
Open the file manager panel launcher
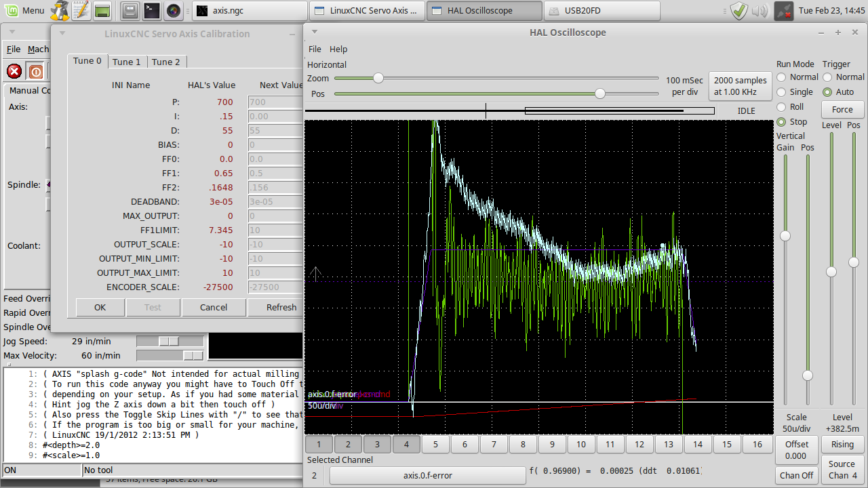[x=132, y=10]
